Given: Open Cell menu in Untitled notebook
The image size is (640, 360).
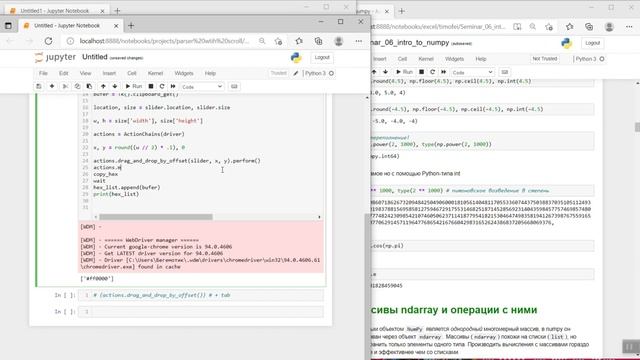Looking at the screenshot, I should 131,73.
